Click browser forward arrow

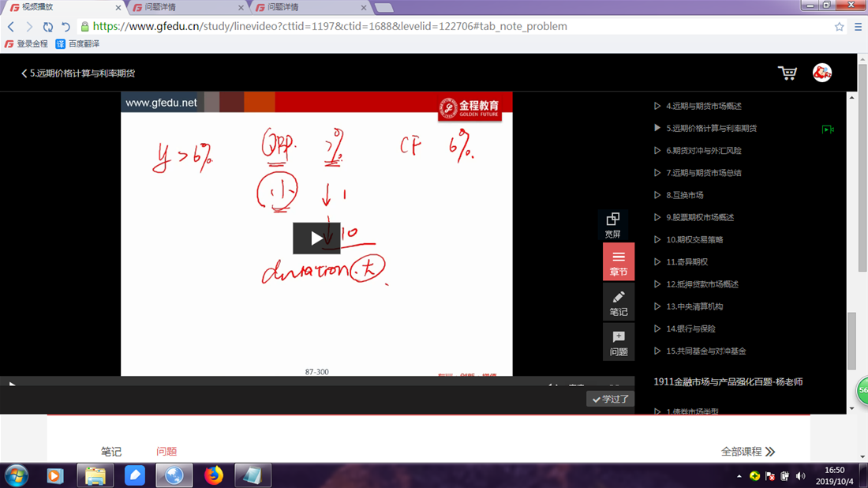pos(28,27)
